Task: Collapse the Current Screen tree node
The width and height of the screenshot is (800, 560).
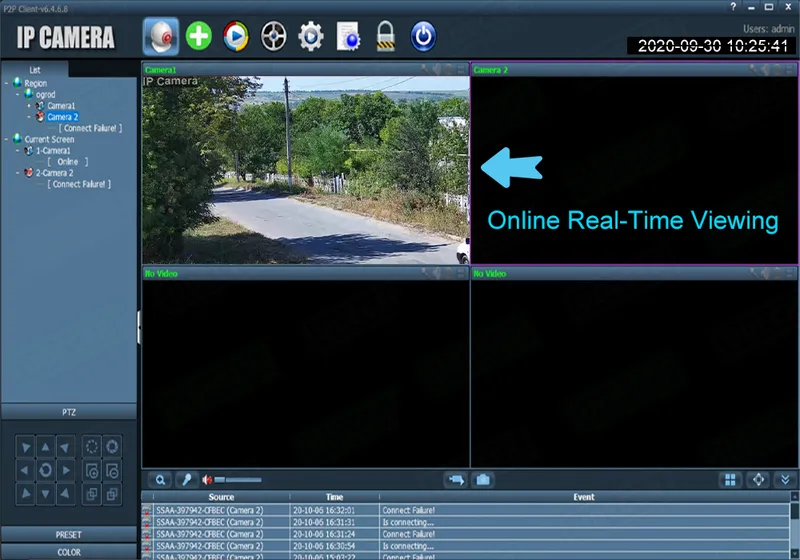Action: point(6,139)
